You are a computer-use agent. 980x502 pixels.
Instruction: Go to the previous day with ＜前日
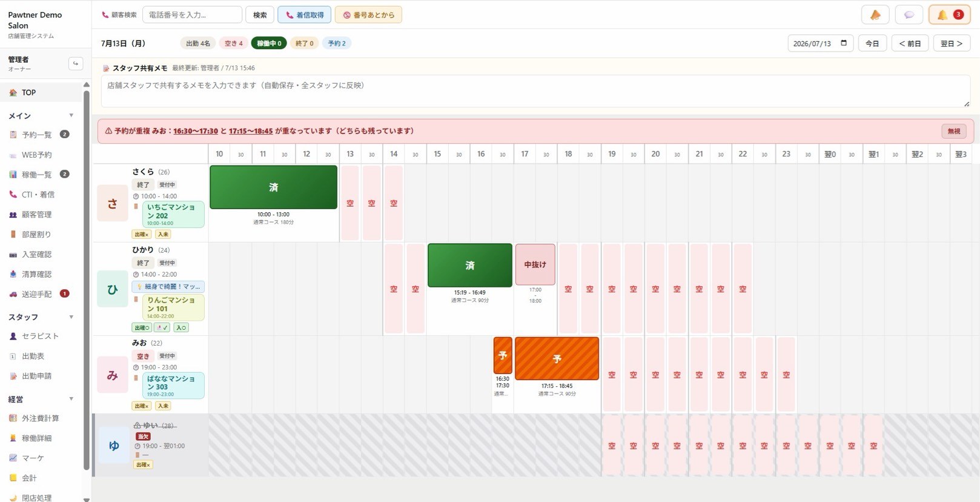click(910, 43)
